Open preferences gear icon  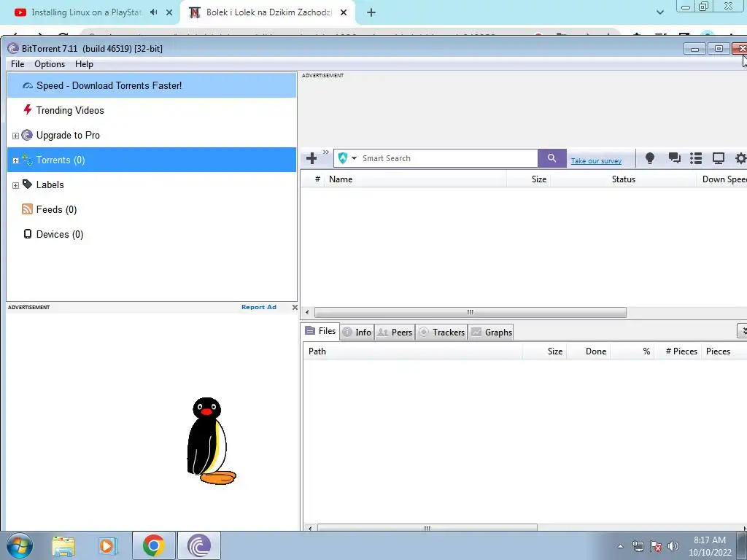click(x=741, y=158)
